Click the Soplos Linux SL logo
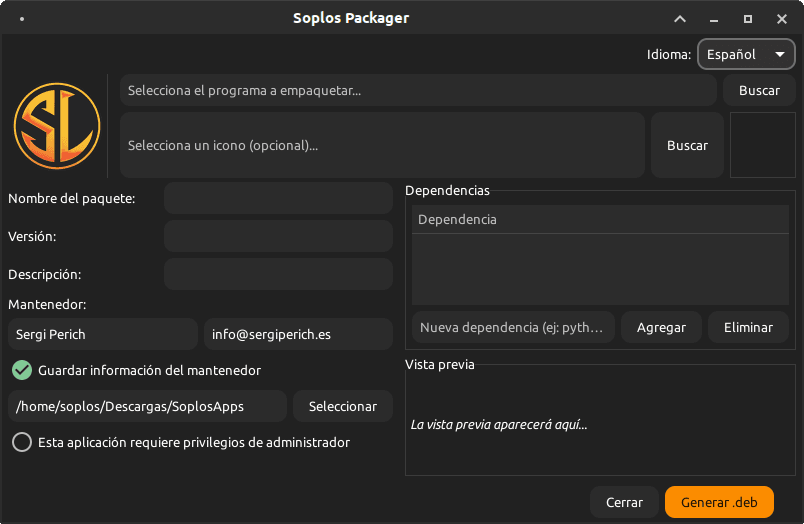This screenshot has width=804, height=524. [x=57, y=126]
